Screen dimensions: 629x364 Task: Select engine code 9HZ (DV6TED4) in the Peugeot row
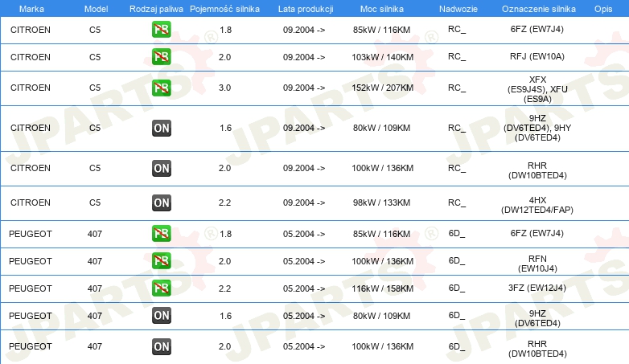pyautogui.click(x=537, y=318)
